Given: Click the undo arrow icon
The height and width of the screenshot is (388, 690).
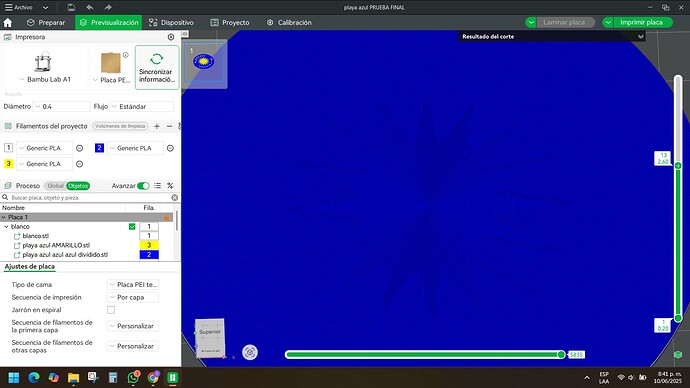Looking at the screenshot, I should point(90,7).
